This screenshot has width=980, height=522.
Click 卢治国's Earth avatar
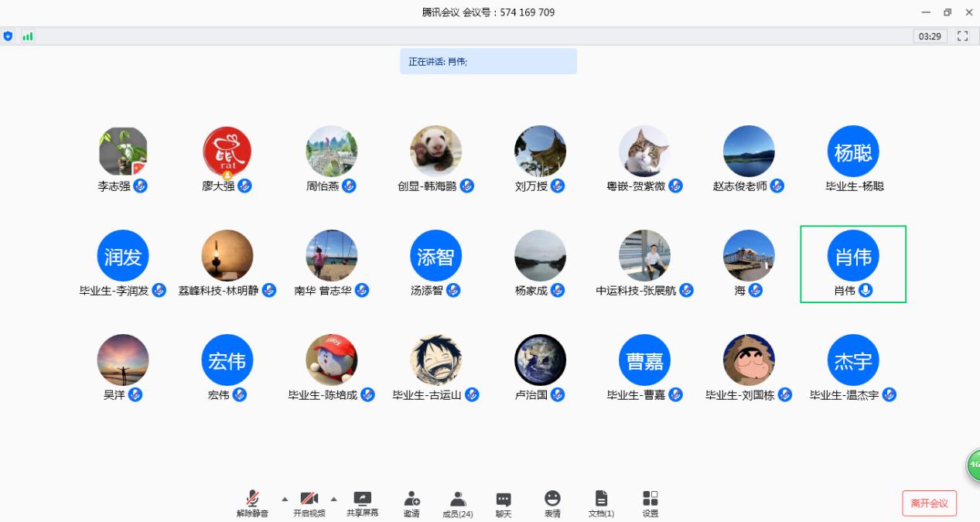coord(540,360)
